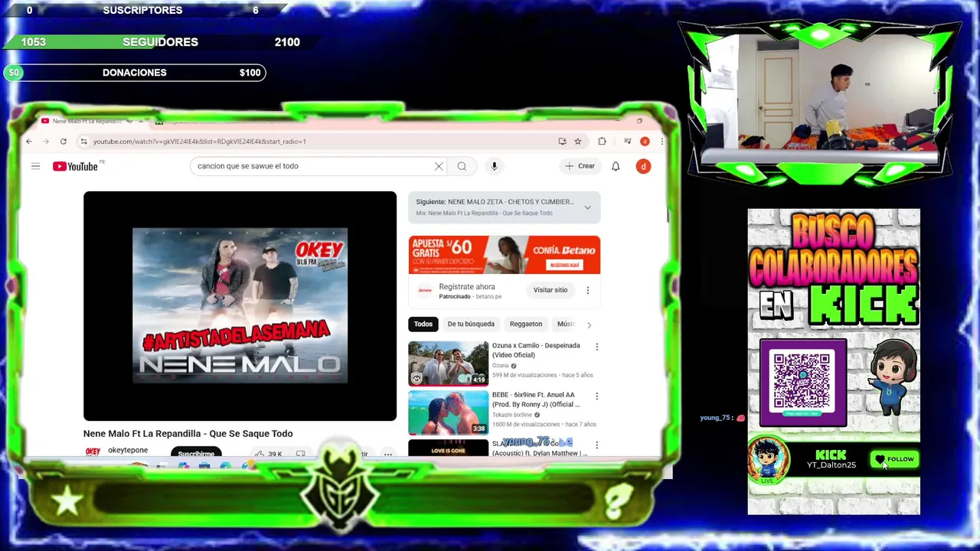Open the YouTube account avatar menu
This screenshot has height=551, width=980.
coord(643,166)
